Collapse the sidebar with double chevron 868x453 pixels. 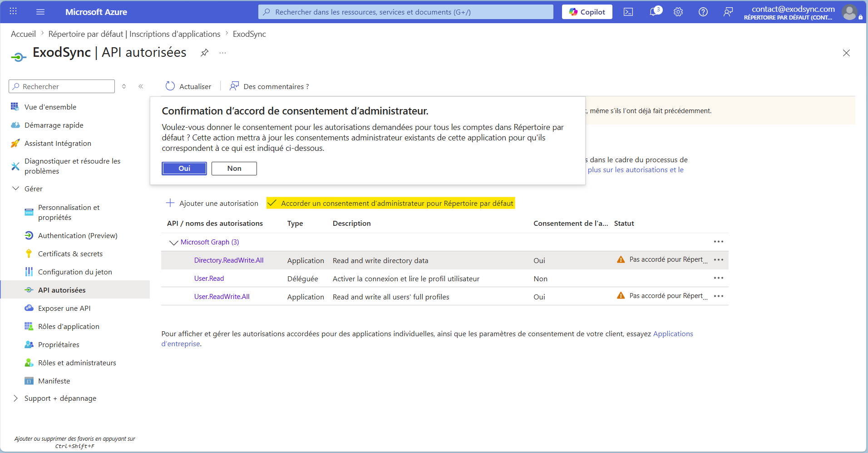(x=141, y=86)
